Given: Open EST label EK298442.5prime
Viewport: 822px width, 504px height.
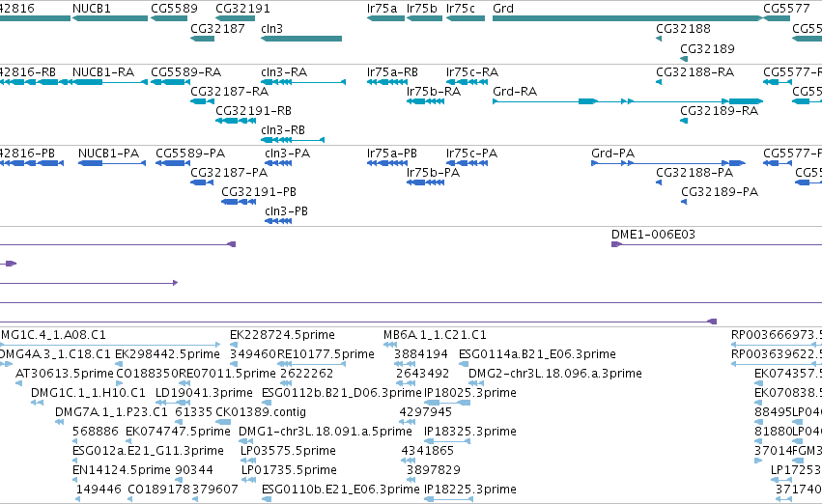Looking at the screenshot, I should click(167, 354).
